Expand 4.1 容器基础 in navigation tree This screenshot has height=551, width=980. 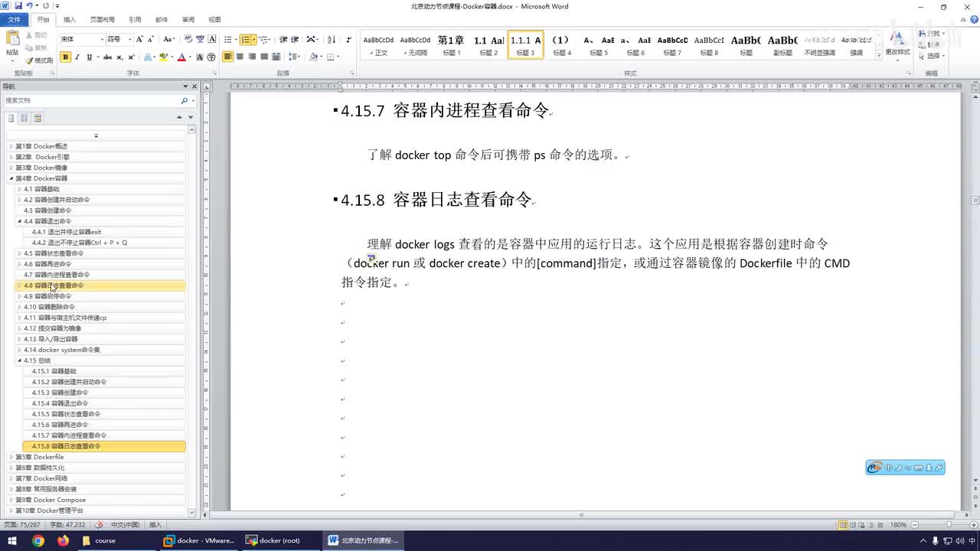(x=19, y=189)
